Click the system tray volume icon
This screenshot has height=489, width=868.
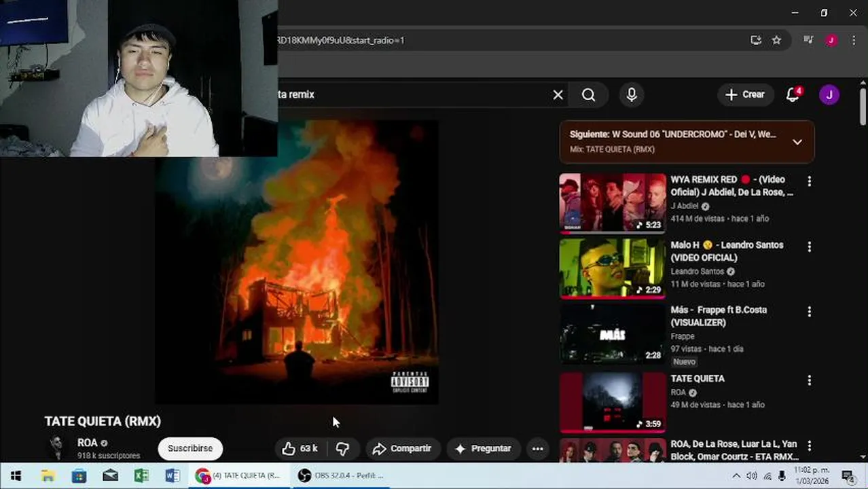pyautogui.click(x=752, y=475)
